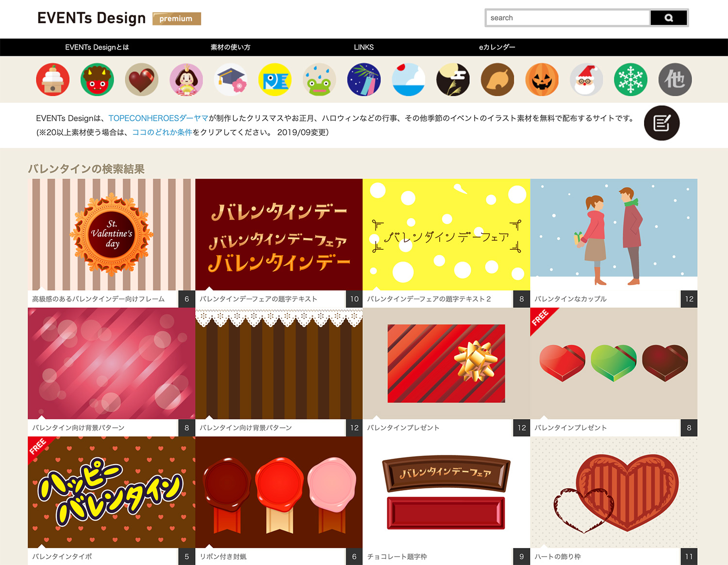The height and width of the screenshot is (565, 728).
Task: Open the Halloween pumpkin category
Action: [x=542, y=80]
